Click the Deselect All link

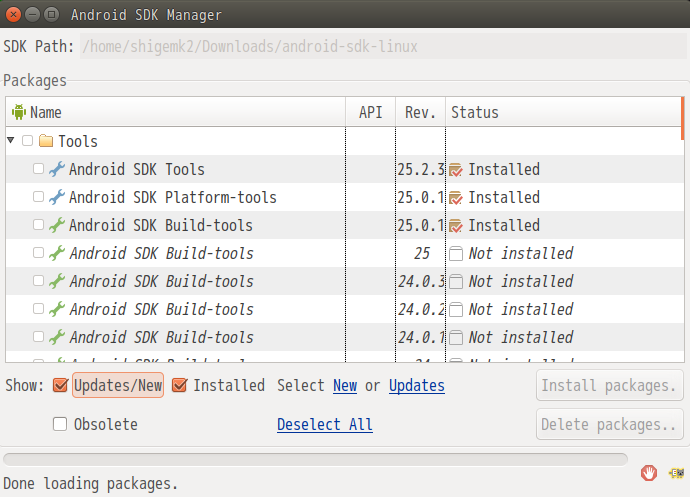tap(325, 425)
